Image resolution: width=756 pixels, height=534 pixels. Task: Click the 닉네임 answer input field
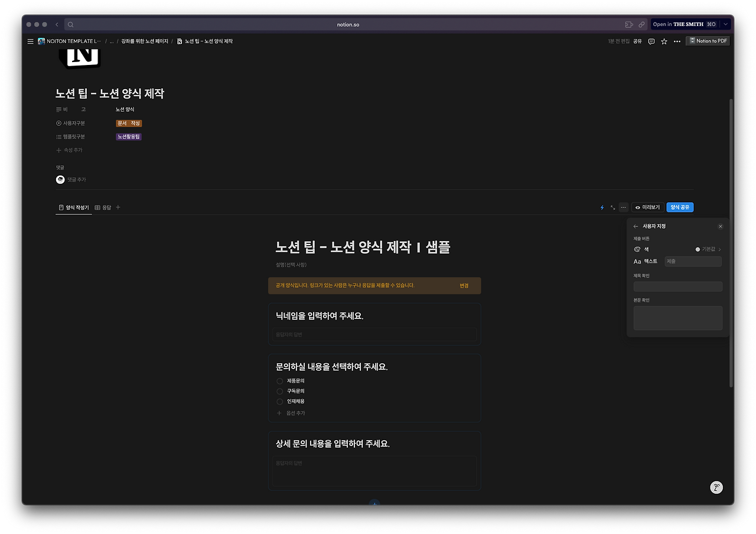tap(374, 334)
